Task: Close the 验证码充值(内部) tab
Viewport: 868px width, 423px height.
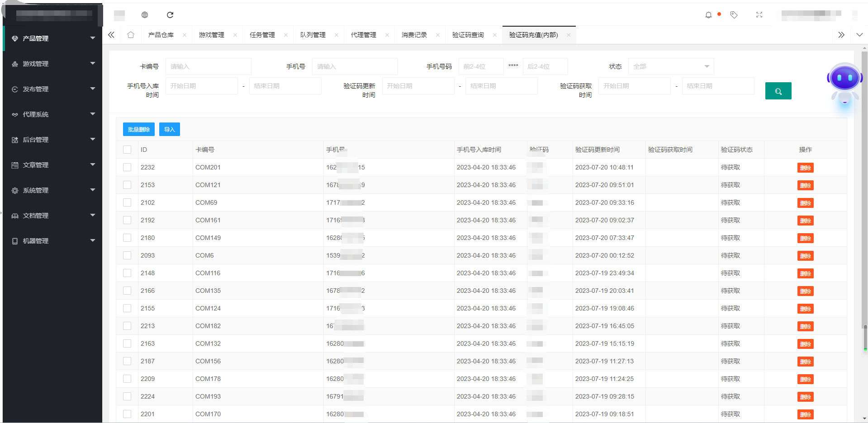Action: [569, 35]
